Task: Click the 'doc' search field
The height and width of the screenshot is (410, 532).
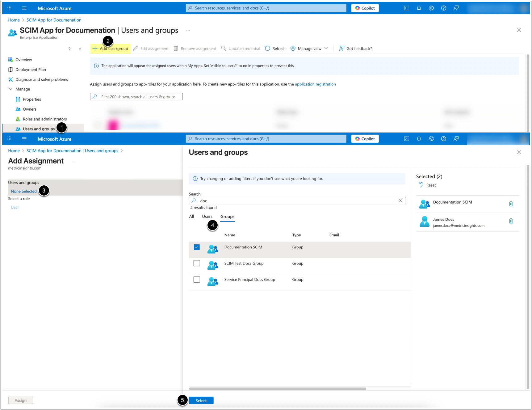Action: tap(297, 201)
